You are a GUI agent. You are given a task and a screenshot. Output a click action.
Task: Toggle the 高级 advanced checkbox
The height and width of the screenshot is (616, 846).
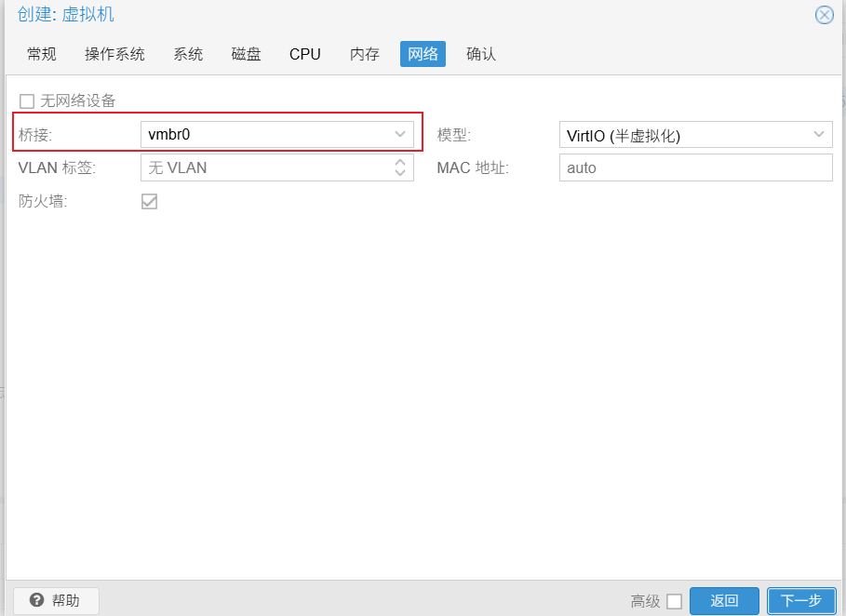pyautogui.click(x=674, y=601)
